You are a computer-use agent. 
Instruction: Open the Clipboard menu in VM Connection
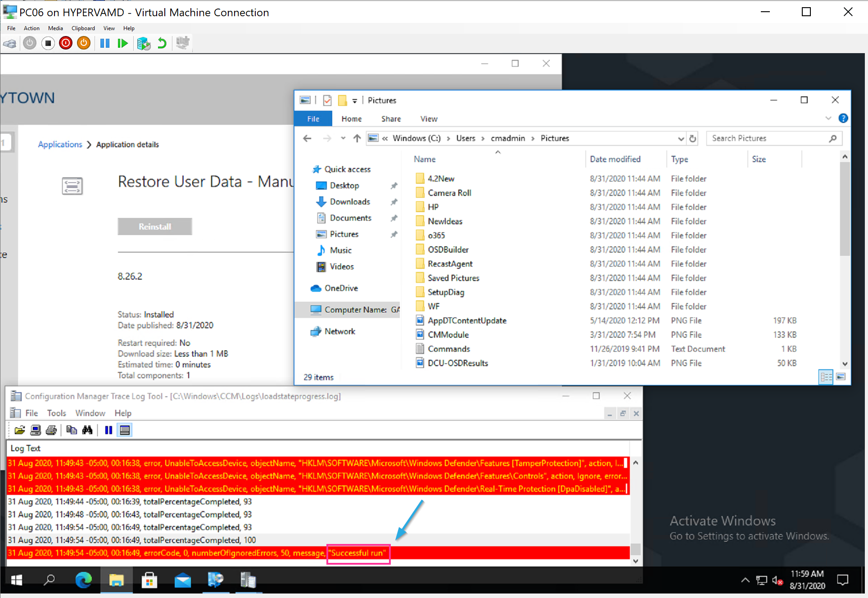pos(83,28)
